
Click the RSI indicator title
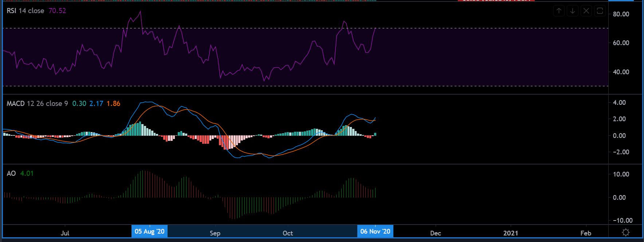[x=25, y=11]
